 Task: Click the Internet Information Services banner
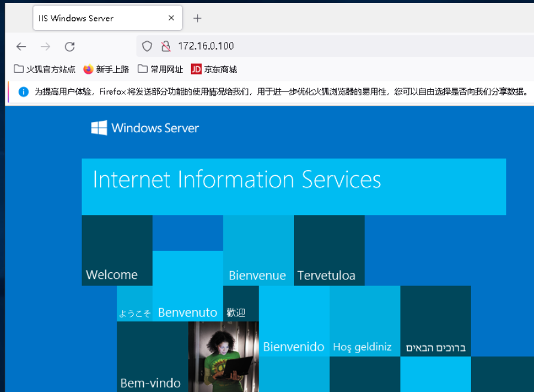293,186
